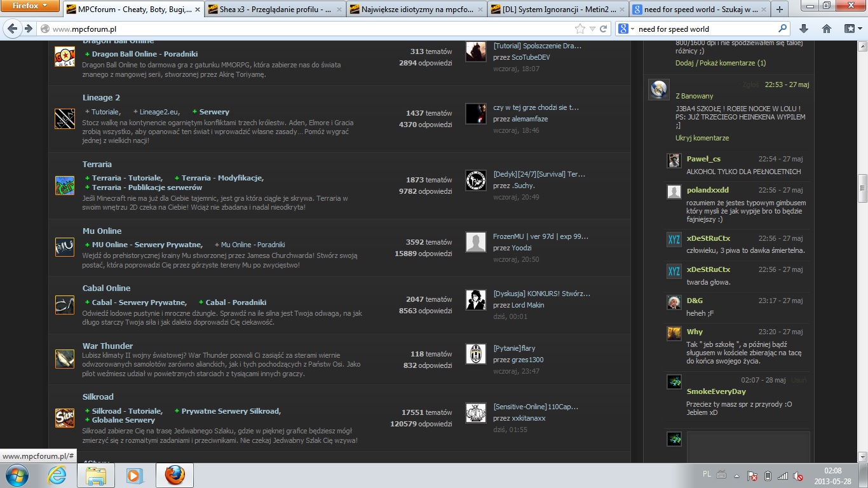The height and width of the screenshot is (488, 868).
Task: Click the address bar showing www.mpcforum.pl
Action: (x=311, y=29)
